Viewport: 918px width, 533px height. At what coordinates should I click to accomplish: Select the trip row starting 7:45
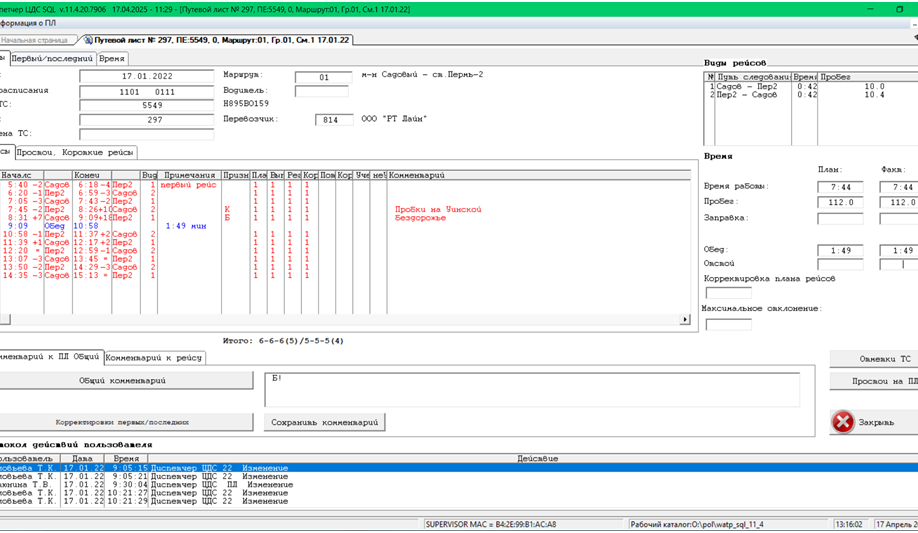[345, 210]
